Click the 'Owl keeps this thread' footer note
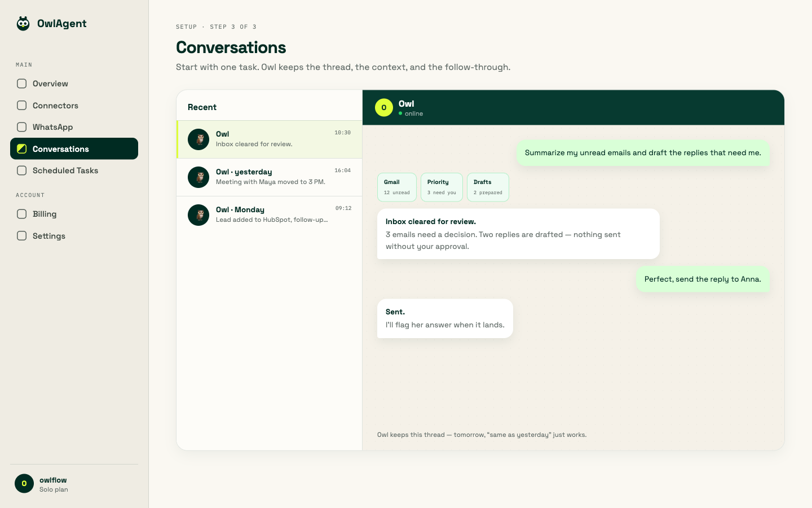This screenshot has height=508, width=812. click(482, 435)
